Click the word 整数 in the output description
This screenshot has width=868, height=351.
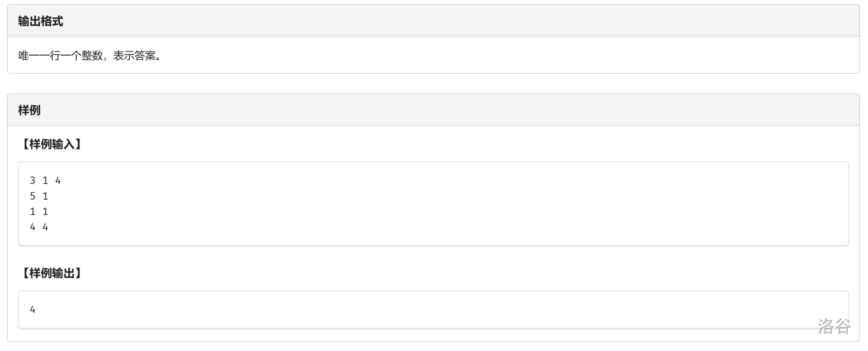coord(92,56)
